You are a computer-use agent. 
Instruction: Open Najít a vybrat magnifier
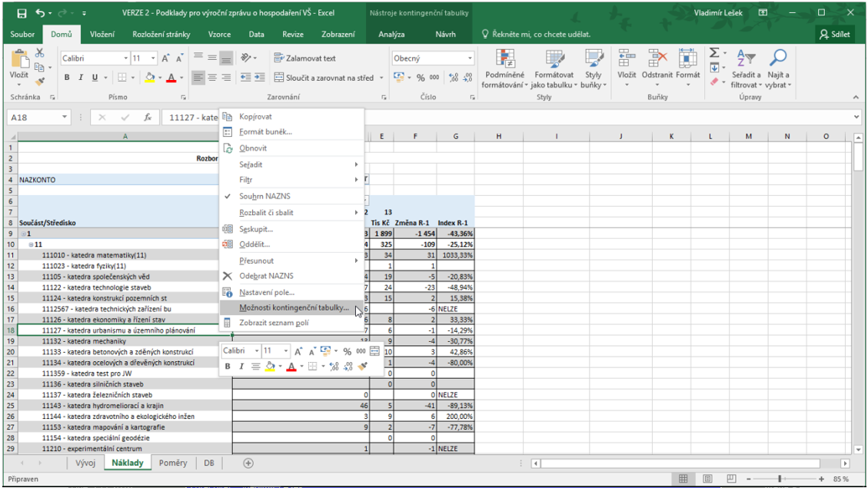(778, 68)
